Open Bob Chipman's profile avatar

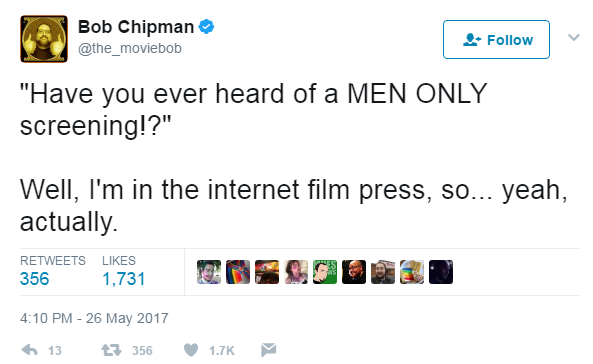click(44, 39)
